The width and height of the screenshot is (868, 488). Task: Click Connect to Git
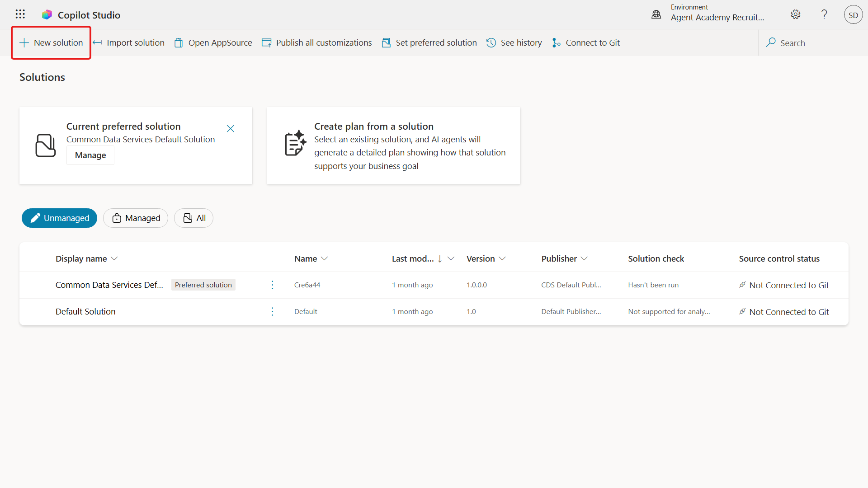pyautogui.click(x=586, y=42)
